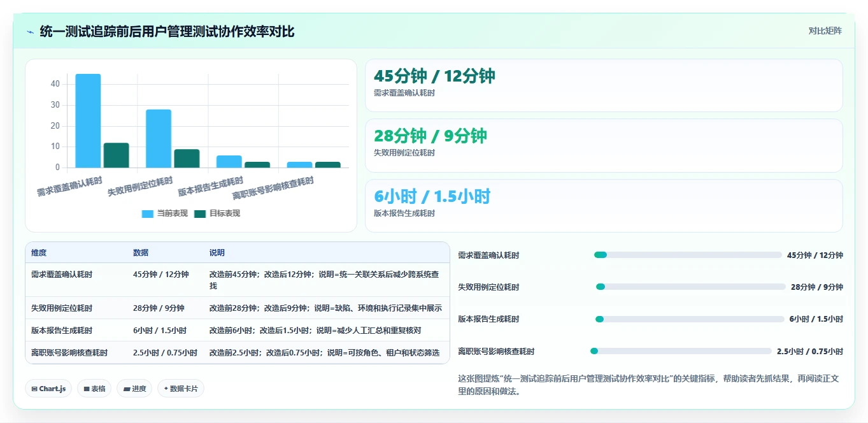
Task: Click the 进度 tag chip
Action: (134, 389)
